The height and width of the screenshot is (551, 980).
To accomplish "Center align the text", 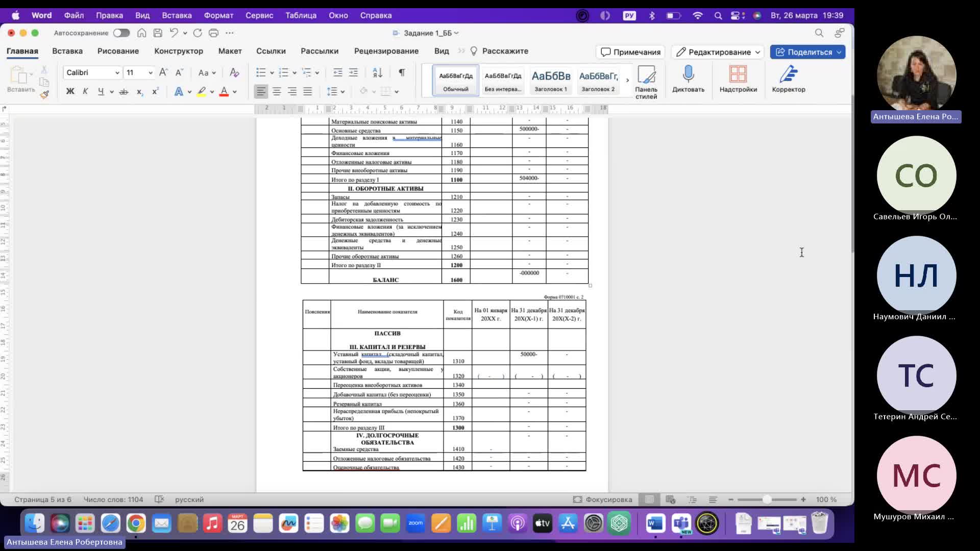I will [x=277, y=91].
